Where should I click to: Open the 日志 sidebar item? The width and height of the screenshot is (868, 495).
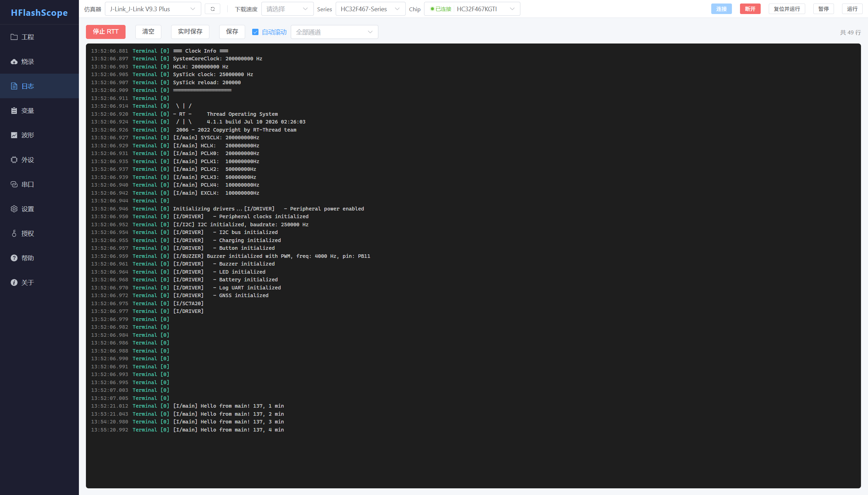click(x=39, y=86)
